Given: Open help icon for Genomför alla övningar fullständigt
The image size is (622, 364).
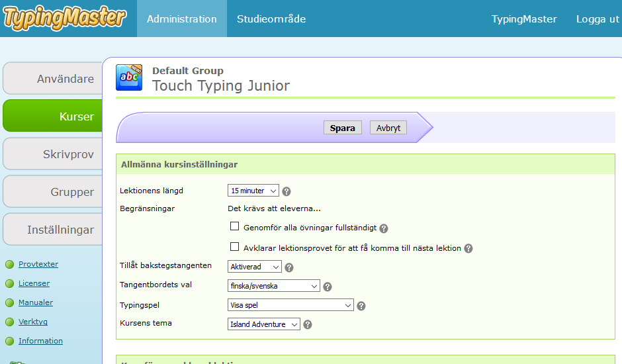Looking at the screenshot, I should coord(384,228).
